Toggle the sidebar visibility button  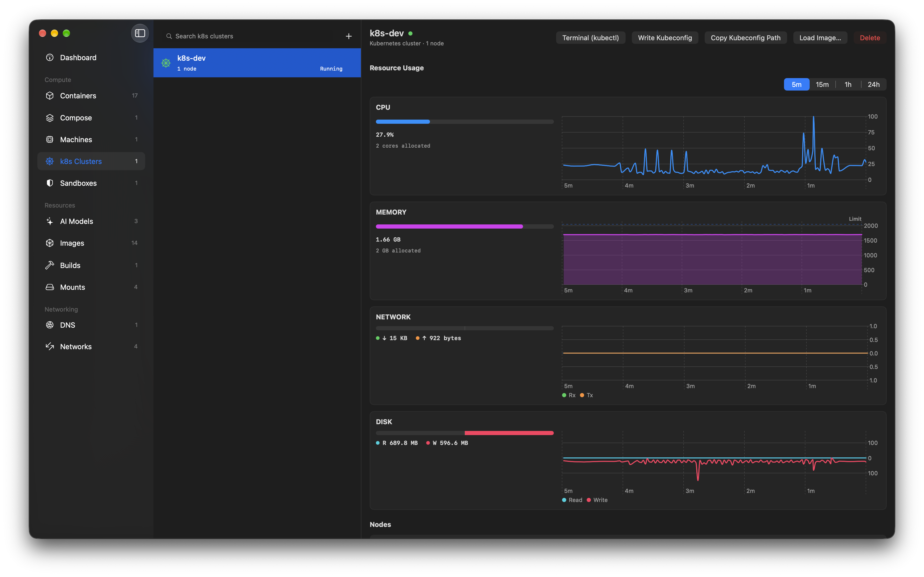139,33
